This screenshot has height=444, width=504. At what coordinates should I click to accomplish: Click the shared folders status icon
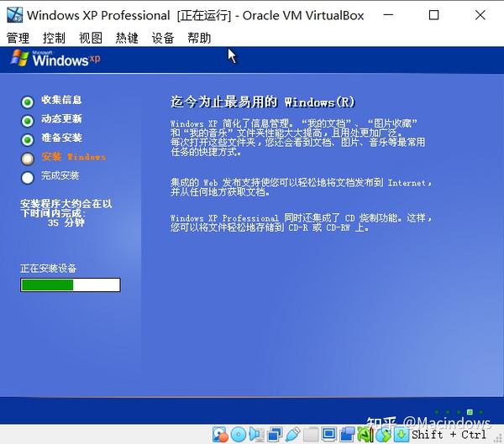(x=311, y=435)
